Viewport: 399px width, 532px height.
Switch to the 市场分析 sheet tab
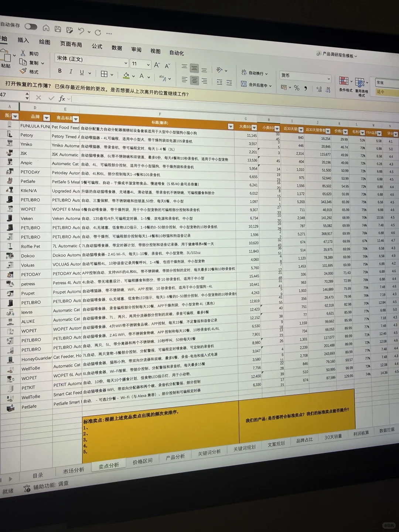[x=74, y=470]
